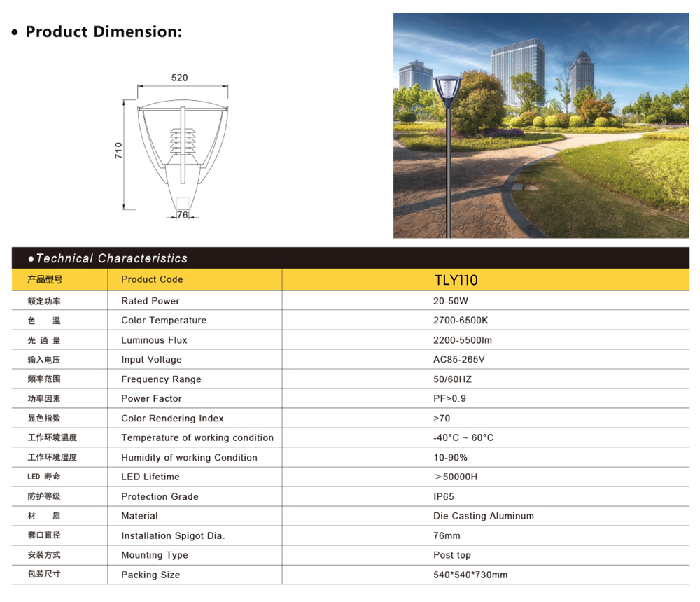This screenshot has height=602, width=700.
Task: Select the 710 height dimension label
Action: point(118,150)
